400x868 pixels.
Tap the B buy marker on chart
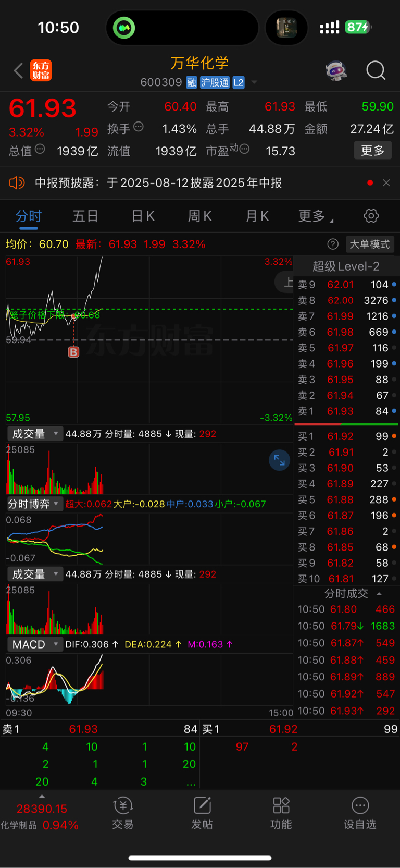pos(73,352)
